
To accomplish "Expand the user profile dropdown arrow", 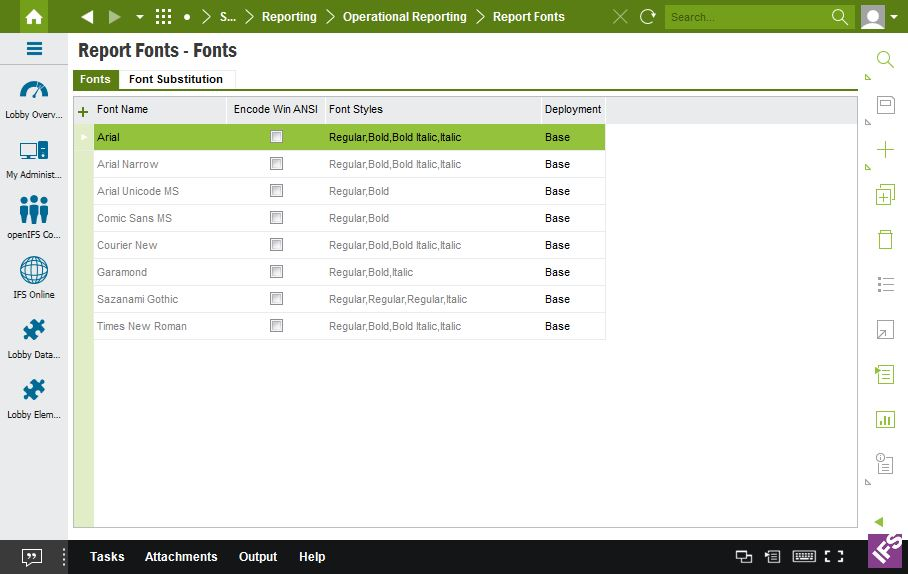I will 894,17.
